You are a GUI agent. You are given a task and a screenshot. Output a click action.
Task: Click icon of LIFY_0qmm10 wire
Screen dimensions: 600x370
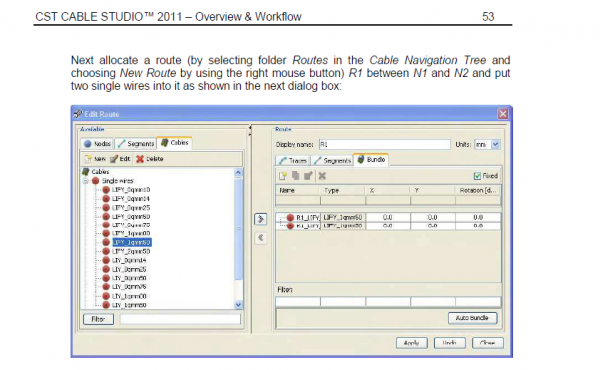(x=106, y=190)
